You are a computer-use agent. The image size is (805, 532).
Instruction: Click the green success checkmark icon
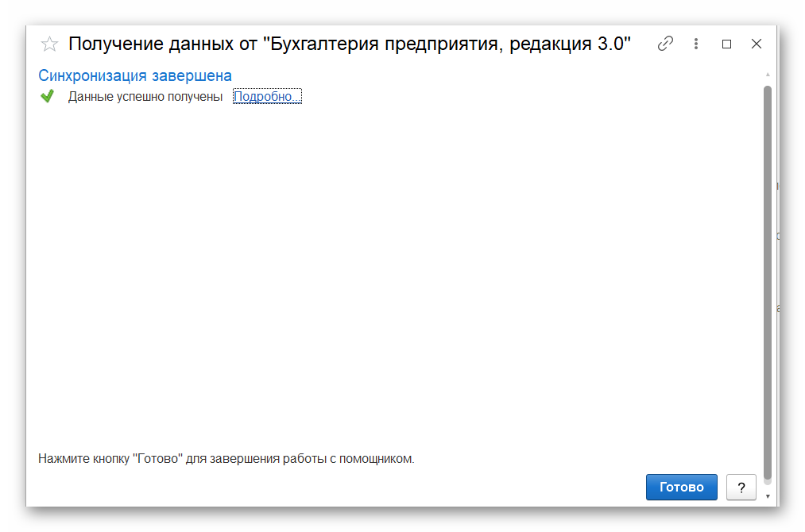(x=47, y=97)
